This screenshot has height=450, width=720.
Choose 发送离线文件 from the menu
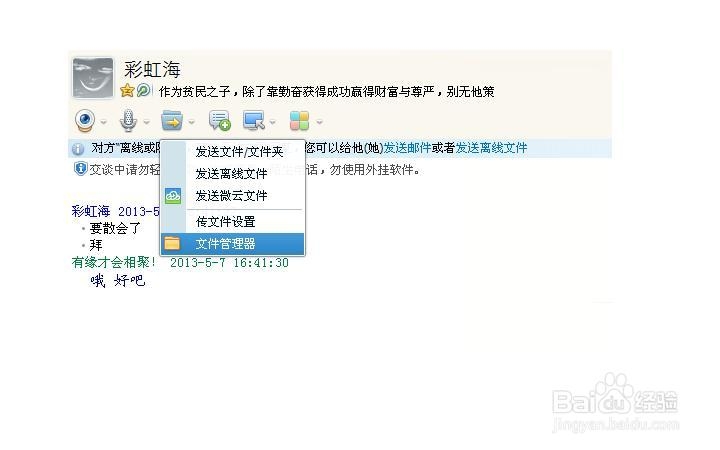tap(232, 174)
